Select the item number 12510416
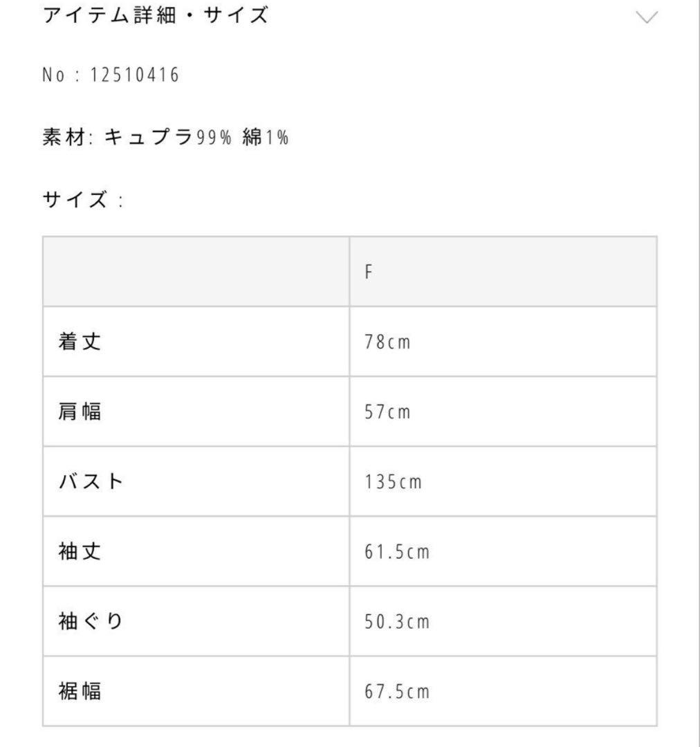Screen dimensions: 700x747 click(x=135, y=75)
